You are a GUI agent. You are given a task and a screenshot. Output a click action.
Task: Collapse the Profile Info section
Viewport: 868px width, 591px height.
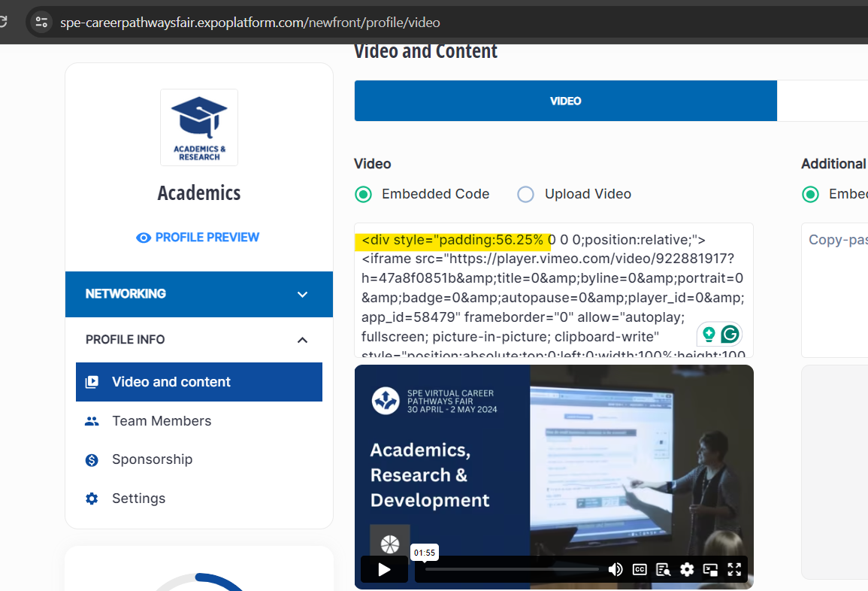(x=198, y=340)
